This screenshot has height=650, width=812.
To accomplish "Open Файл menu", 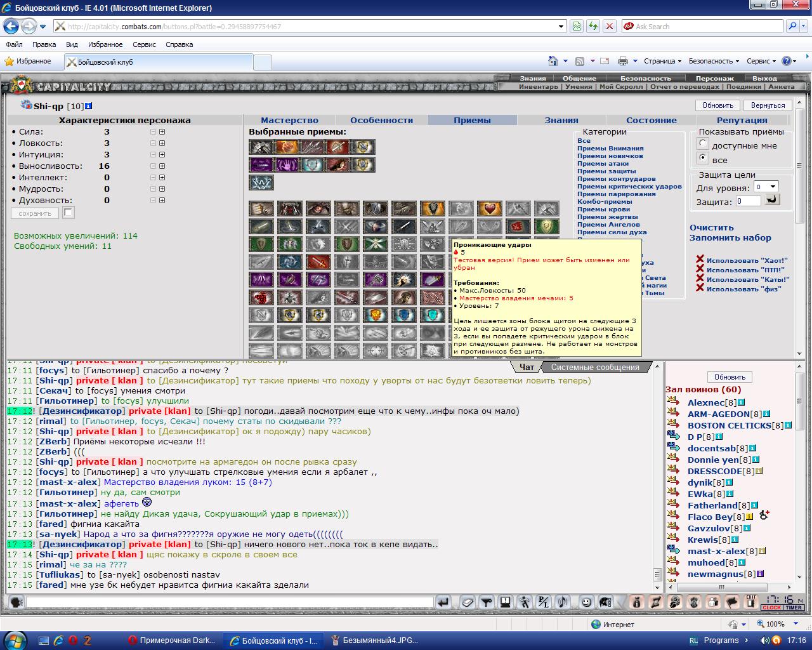I will coord(14,44).
